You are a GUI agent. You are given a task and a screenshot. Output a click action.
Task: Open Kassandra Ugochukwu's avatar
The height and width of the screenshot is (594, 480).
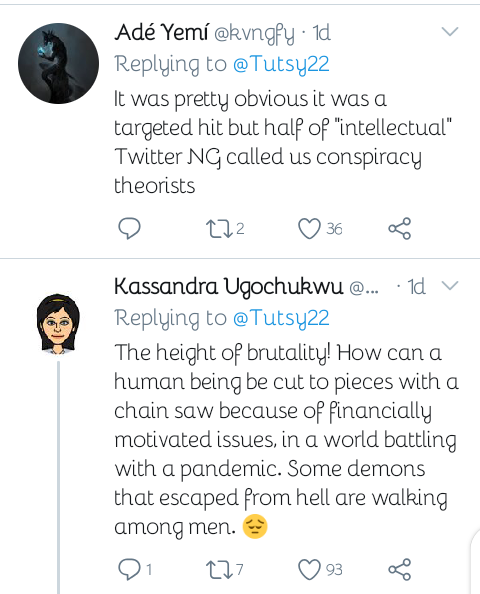[58, 324]
